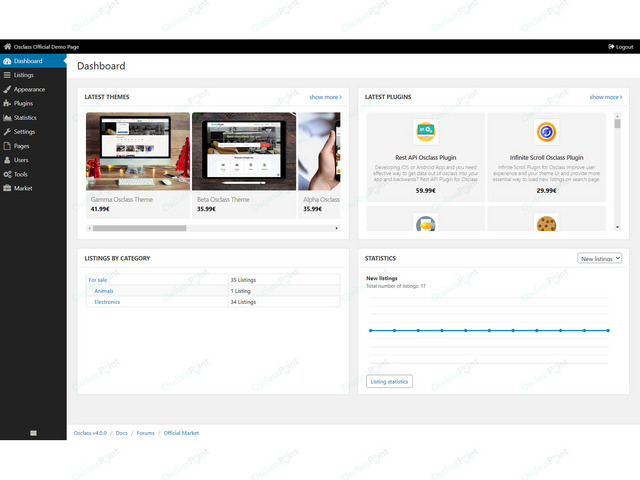The image size is (640, 480).
Task: Click the Users person icon
Action: pos(7,160)
